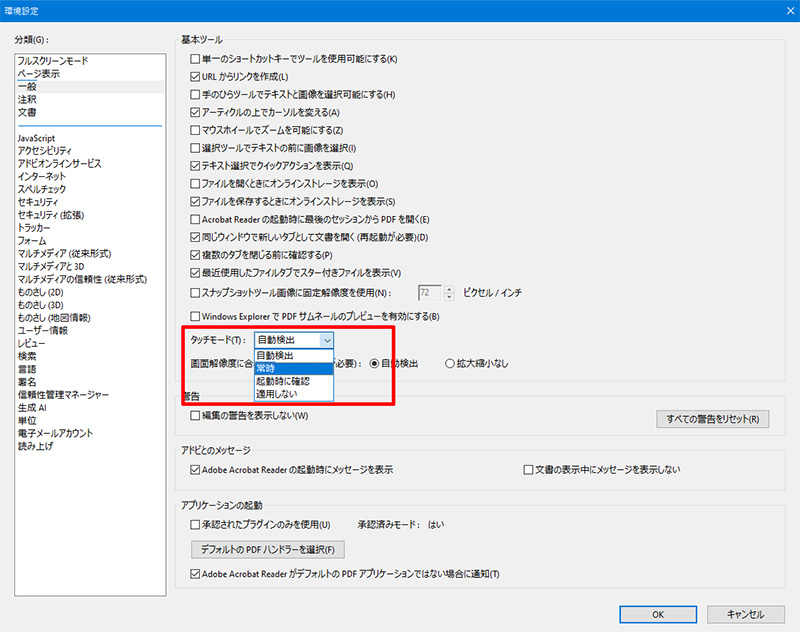Confirm settings with the OK button
Screen dimensions: 800x632
[658, 614]
